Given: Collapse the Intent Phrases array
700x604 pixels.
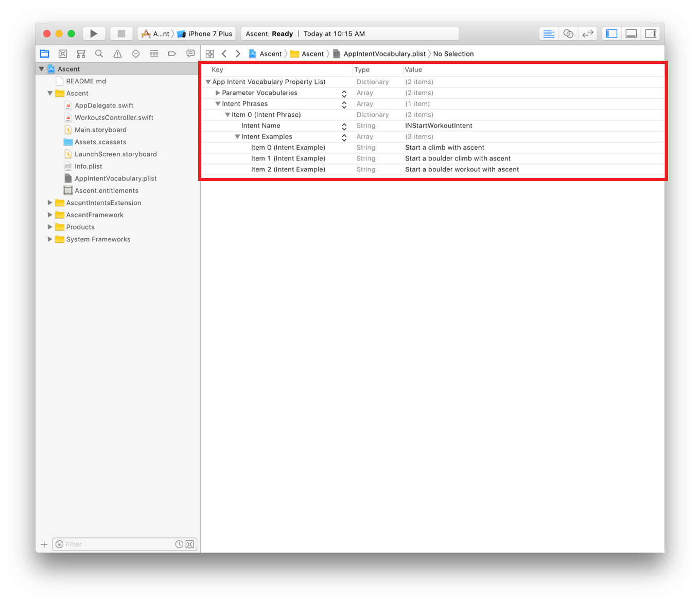Looking at the screenshot, I should (218, 103).
